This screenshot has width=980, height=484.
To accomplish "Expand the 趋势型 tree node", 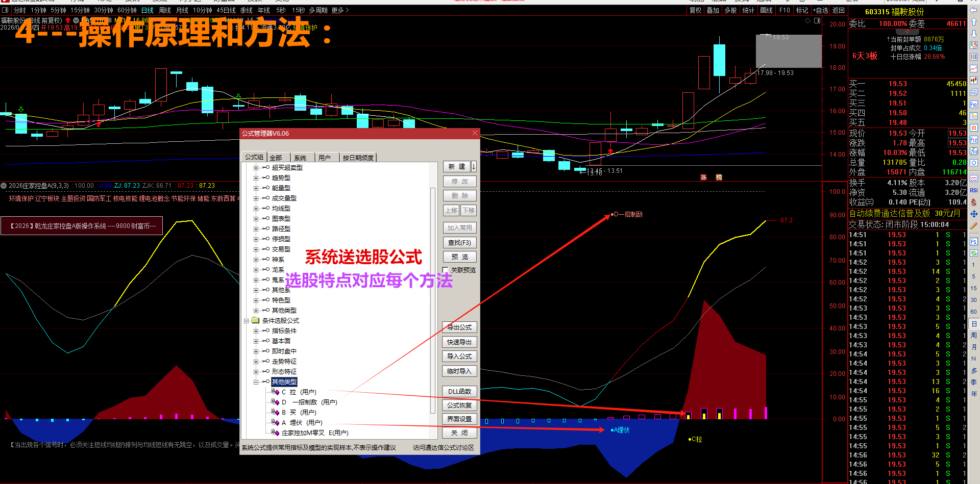I will click(x=256, y=178).
